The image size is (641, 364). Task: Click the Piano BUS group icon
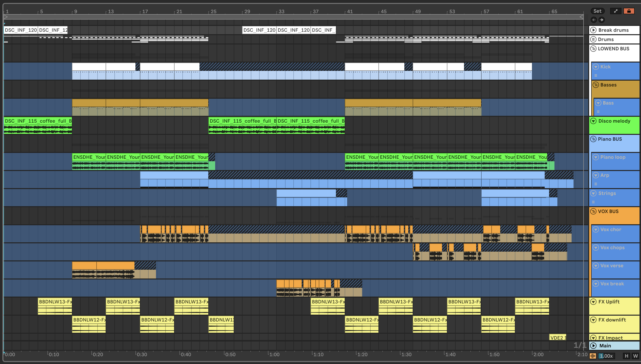point(593,139)
